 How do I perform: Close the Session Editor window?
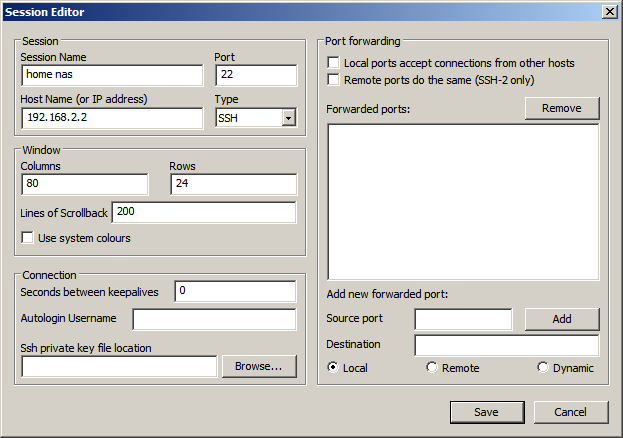tap(610, 12)
